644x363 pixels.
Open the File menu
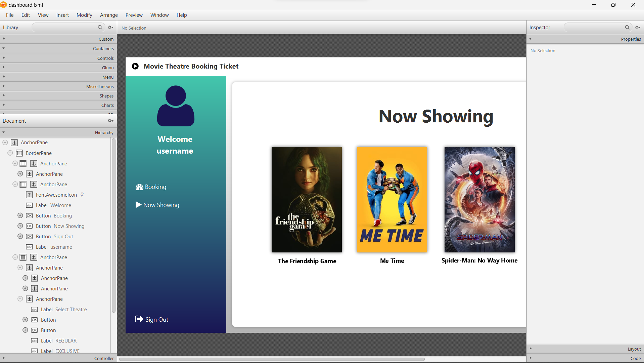pyautogui.click(x=10, y=15)
